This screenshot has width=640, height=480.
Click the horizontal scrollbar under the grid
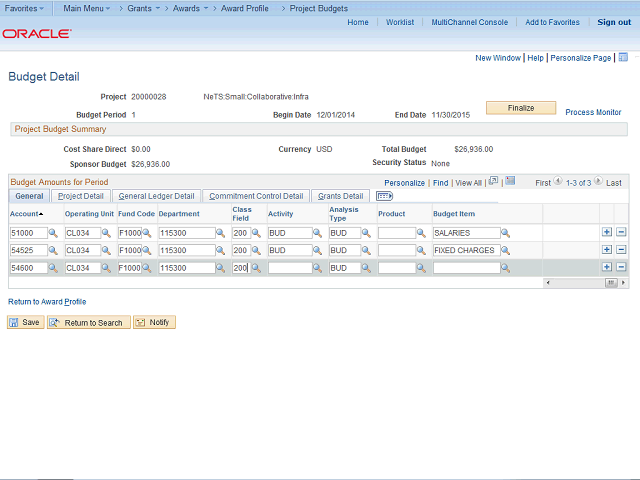(582, 283)
